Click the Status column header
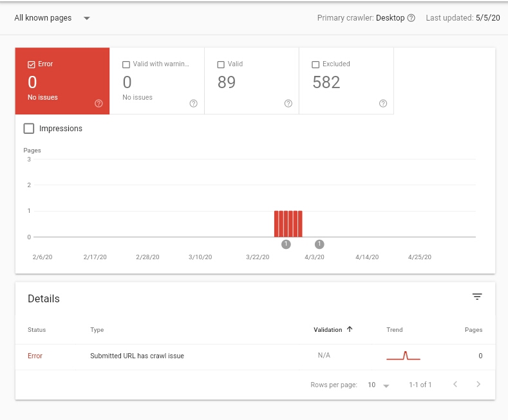 coord(37,330)
